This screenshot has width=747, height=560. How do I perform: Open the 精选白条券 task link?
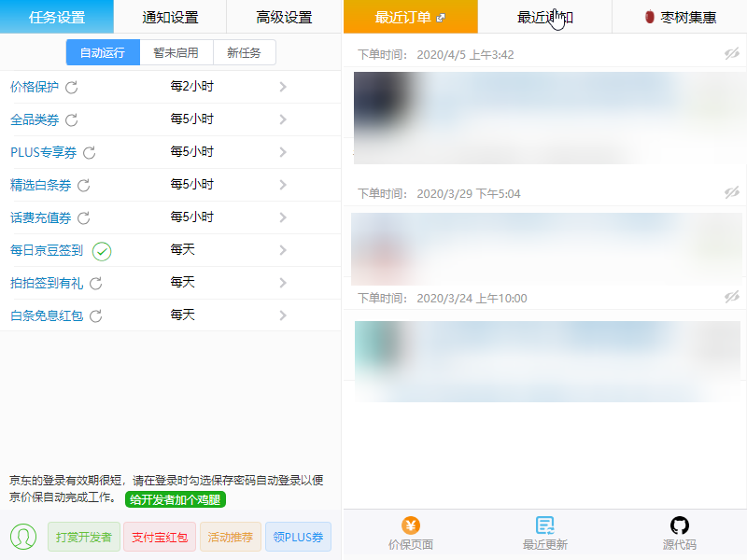40,185
